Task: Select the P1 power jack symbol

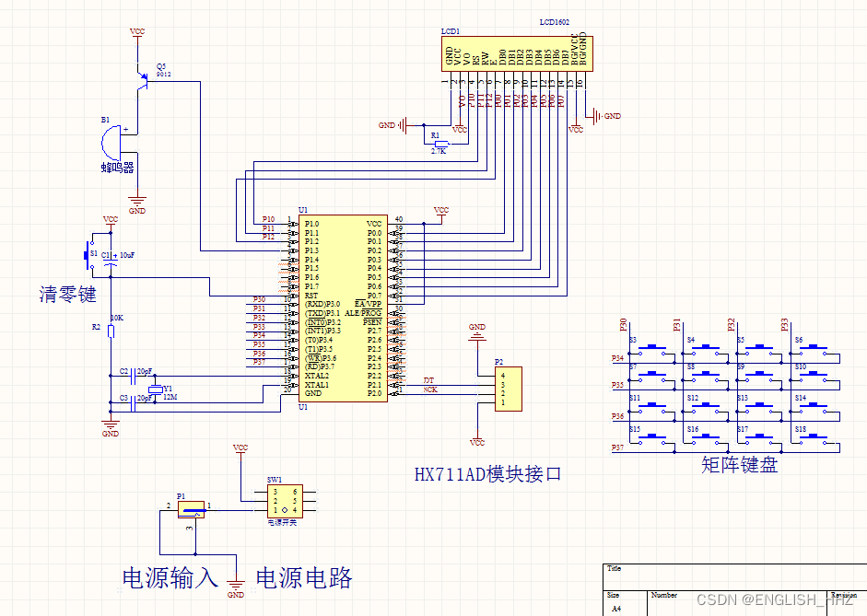Action: click(192, 509)
